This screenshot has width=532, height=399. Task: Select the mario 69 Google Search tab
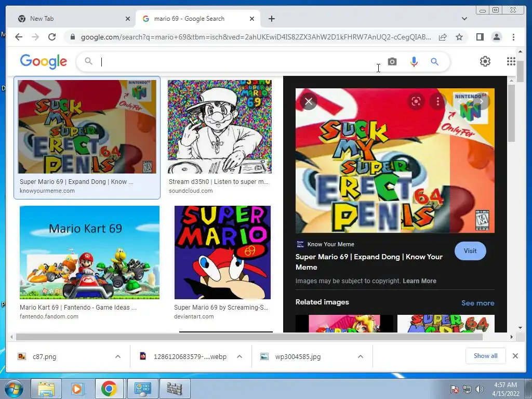pos(198,19)
